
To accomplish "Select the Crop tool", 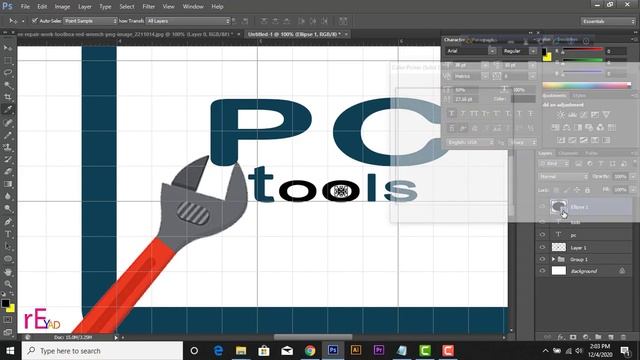I will 8,97.
